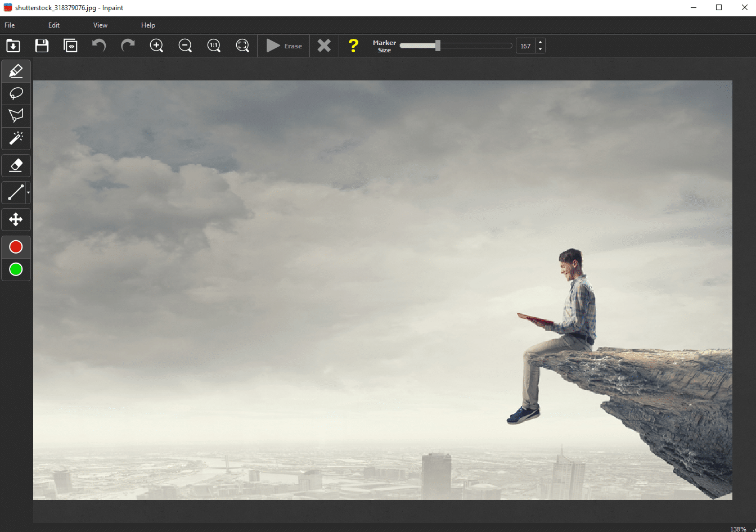Fit the image to the window

[x=242, y=46]
